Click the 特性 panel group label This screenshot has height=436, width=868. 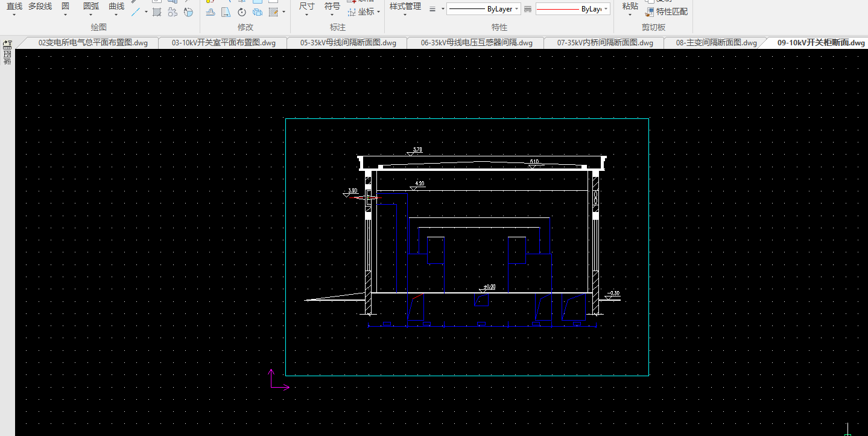499,27
